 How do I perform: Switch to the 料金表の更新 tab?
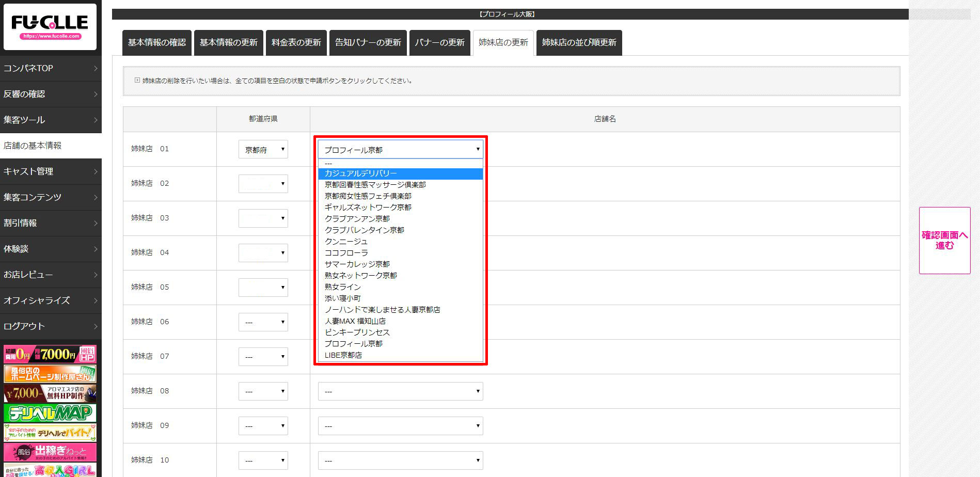296,42
